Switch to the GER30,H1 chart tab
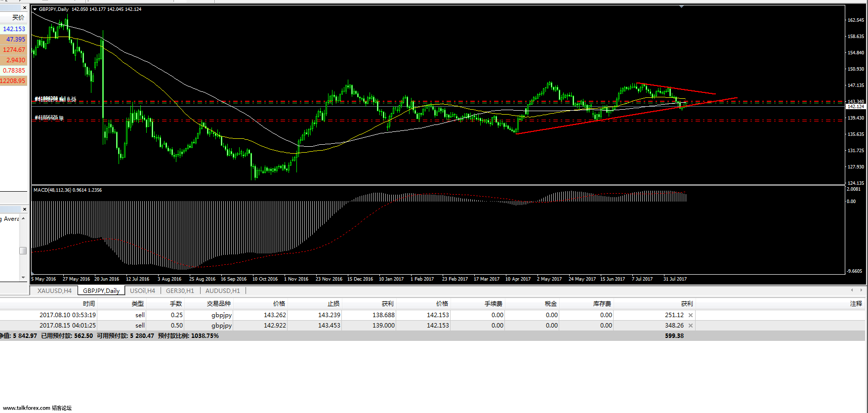Screen dimensions: 868x413 click(180, 291)
